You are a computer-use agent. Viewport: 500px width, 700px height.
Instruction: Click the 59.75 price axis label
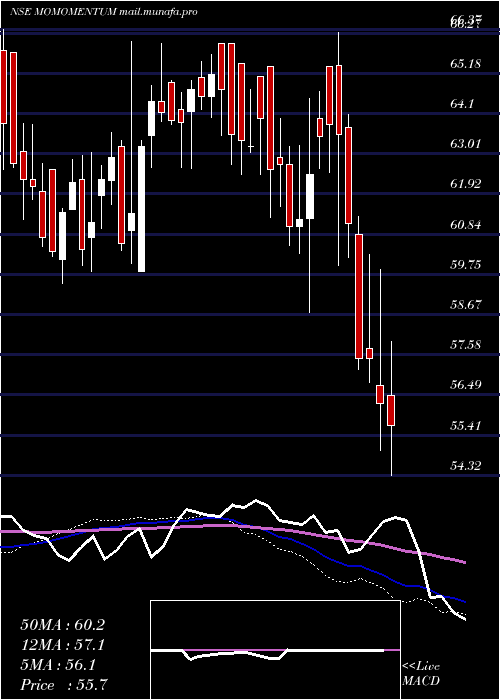[465, 265]
